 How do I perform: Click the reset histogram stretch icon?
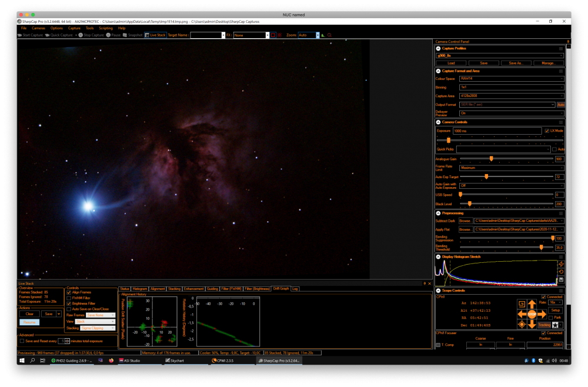tap(561, 272)
